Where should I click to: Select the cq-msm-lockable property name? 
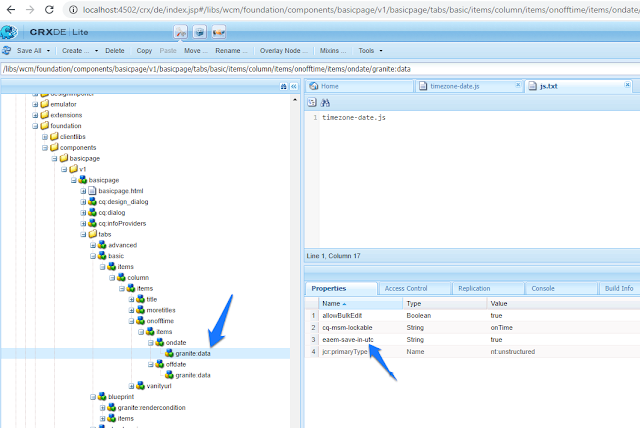347,328
